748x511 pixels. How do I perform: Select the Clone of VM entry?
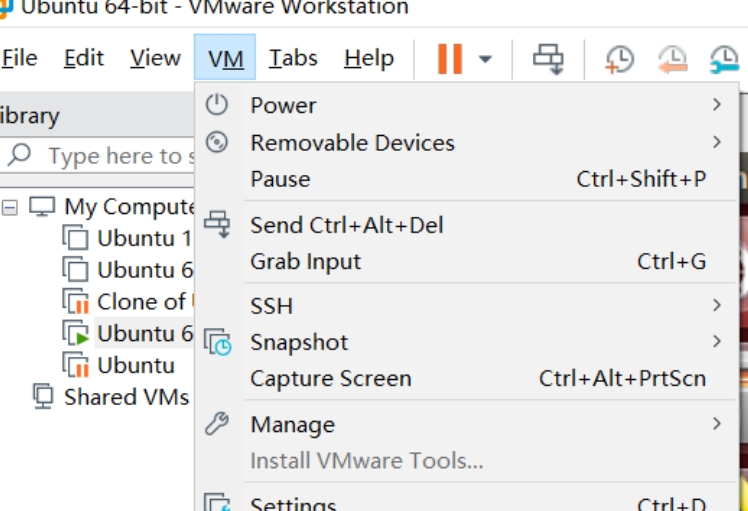pyautogui.click(x=145, y=302)
